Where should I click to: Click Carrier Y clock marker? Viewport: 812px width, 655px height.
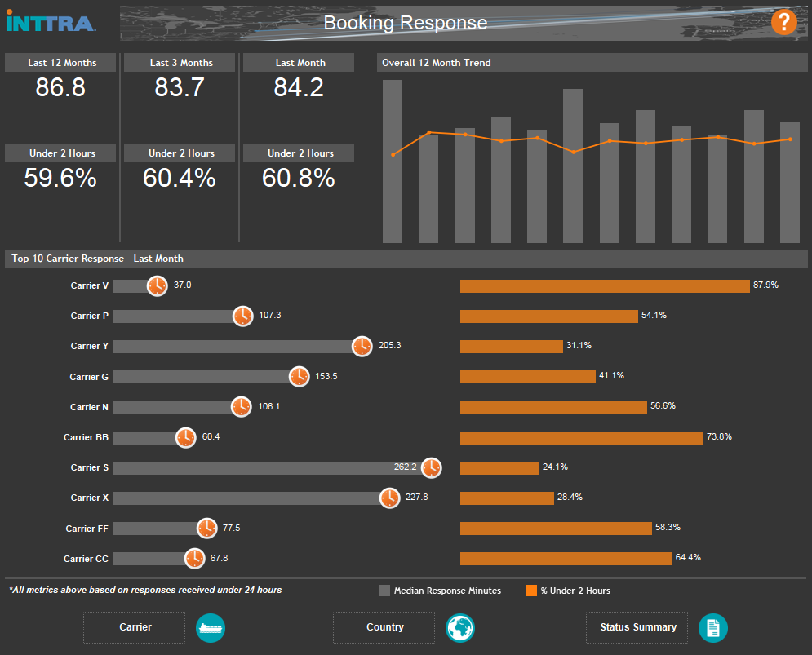pyautogui.click(x=362, y=346)
